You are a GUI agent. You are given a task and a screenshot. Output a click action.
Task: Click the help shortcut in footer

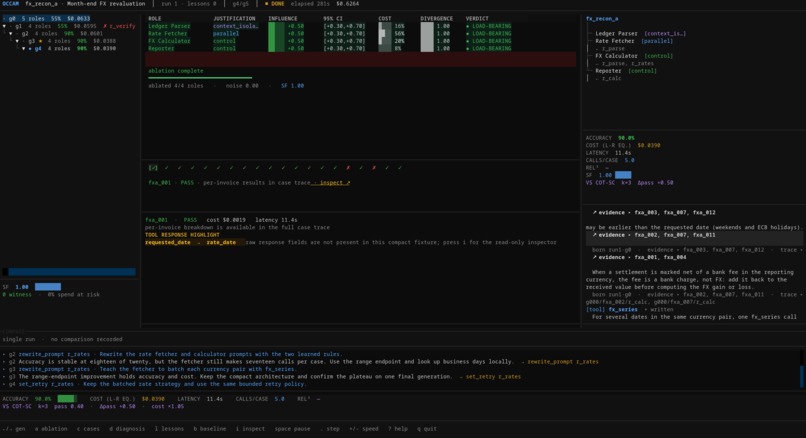[398, 429]
